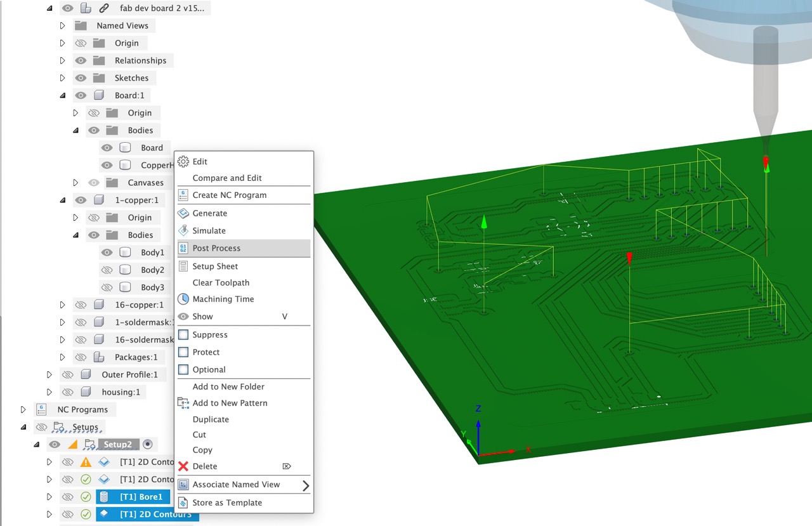Click the Add to New Pattern icon
The height and width of the screenshot is (526, 812).
183,403
